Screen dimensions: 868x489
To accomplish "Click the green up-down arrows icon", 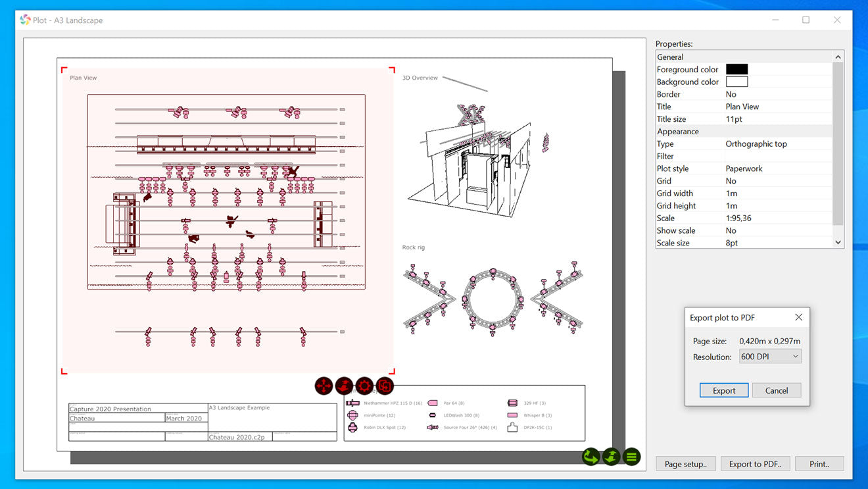I will 612,456.
